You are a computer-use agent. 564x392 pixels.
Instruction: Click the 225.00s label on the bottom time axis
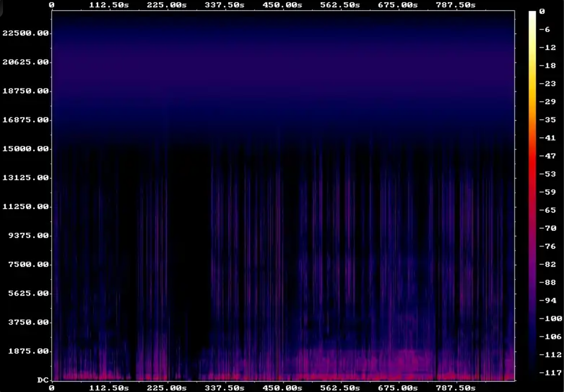167,388
